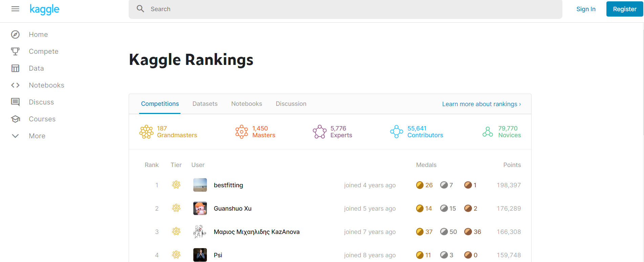Open Home in the sidebar
This screenshot has width=644, height=262.
(x=38, y=34)
